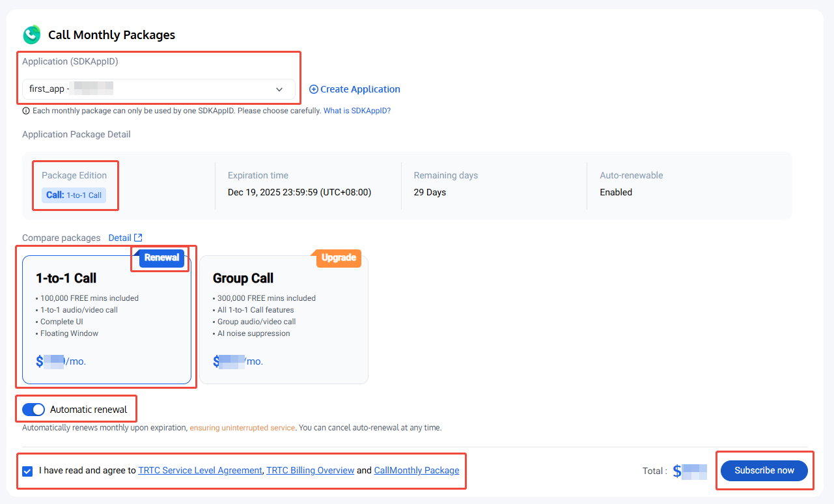Open the Detail link for comparing packages

(x=119, y=238)
